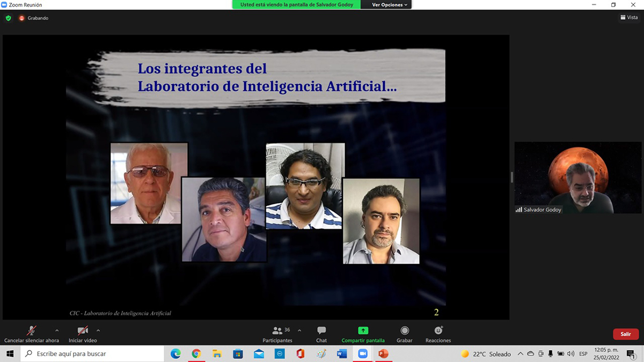
Task: Unmute with Cancelar silenciar ahora microphone
Action: click(x=32, y=334)
